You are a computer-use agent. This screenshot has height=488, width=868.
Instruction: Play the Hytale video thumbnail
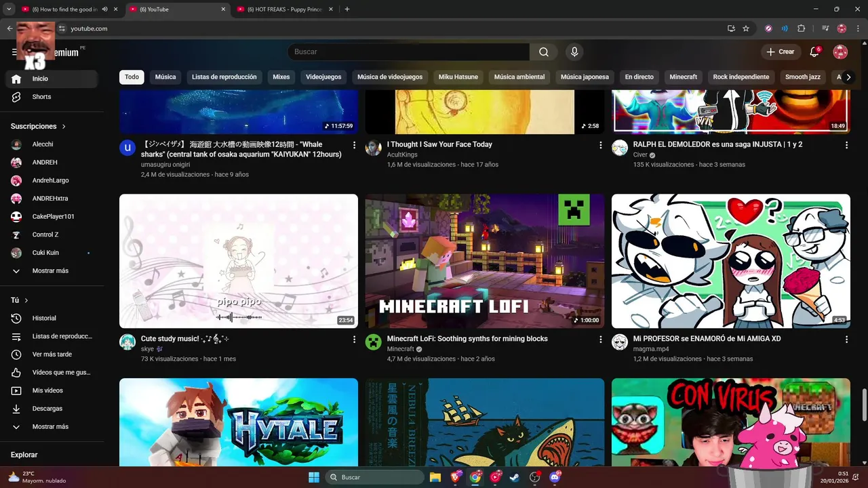click(x=239, y=422)
